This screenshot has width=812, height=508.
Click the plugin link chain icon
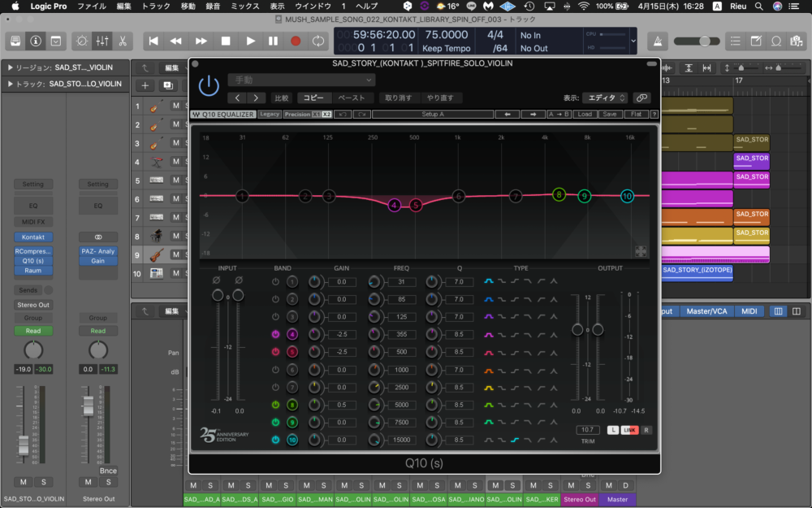tap(641, 98)
